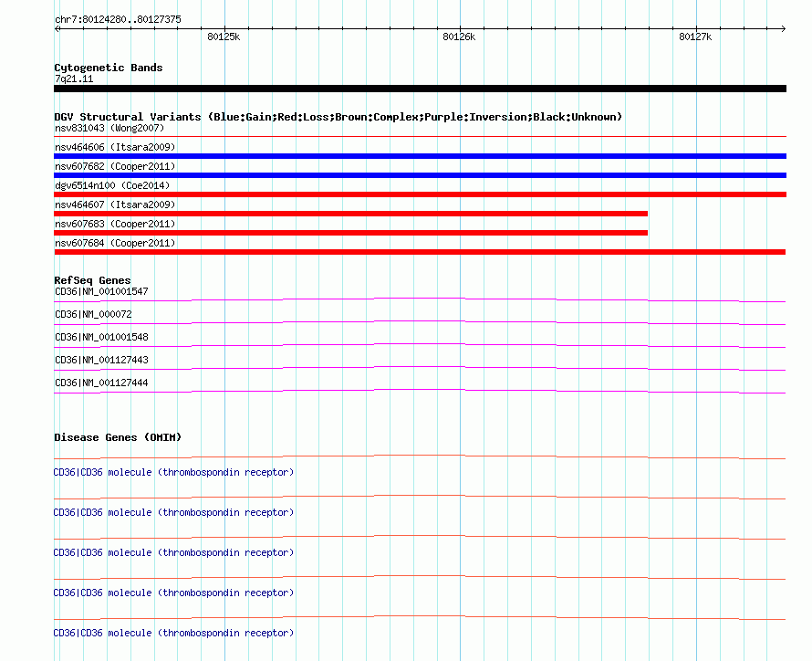The height and width of the screenshot is (661, 812).
Task: Open the CD36|NM_001001548 transcript label
Action: tap(101, 337)
